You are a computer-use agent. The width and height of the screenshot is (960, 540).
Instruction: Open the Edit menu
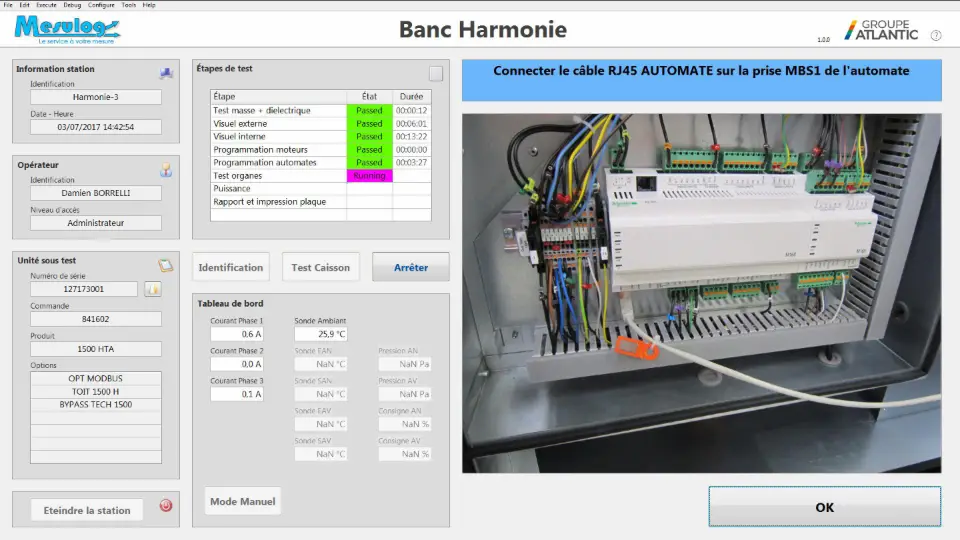[x=24, y=5]
